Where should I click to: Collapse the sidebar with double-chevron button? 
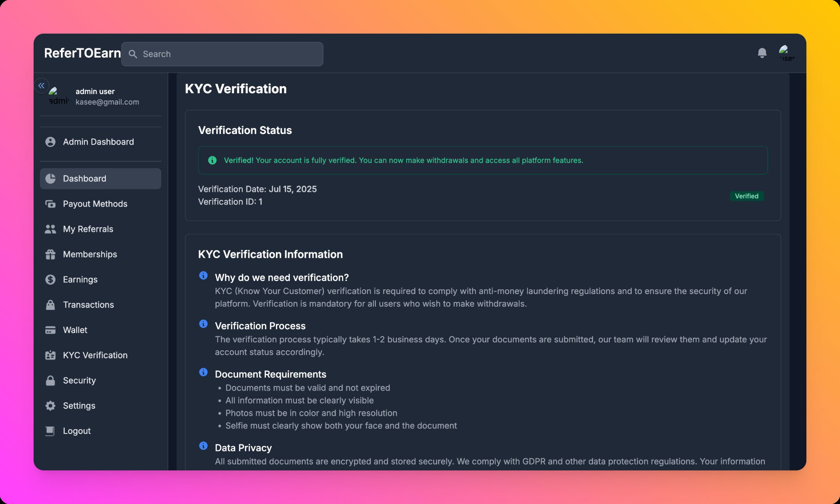[x=42, y=86]
